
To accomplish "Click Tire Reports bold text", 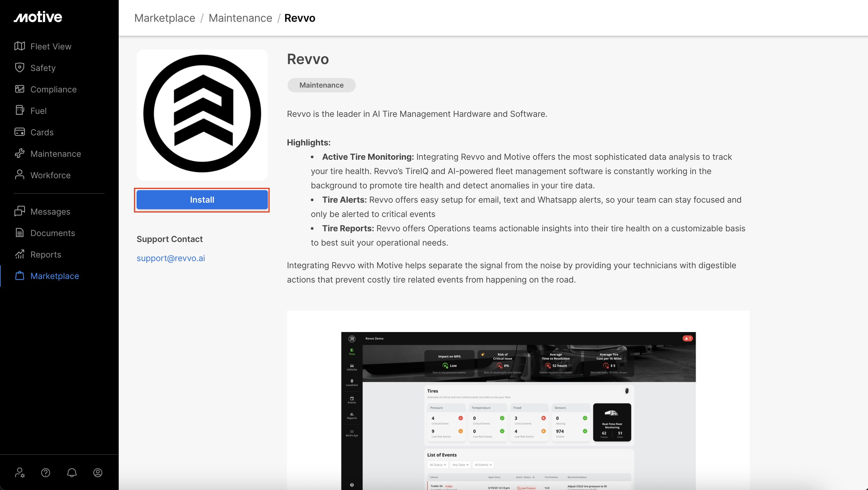I will click(x=348, y=228).
